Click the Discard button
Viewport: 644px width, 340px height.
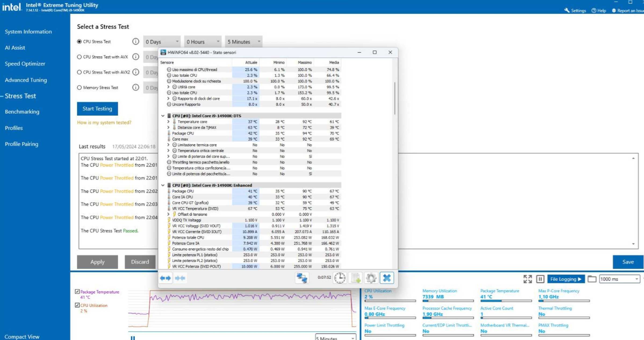[140, 262]
